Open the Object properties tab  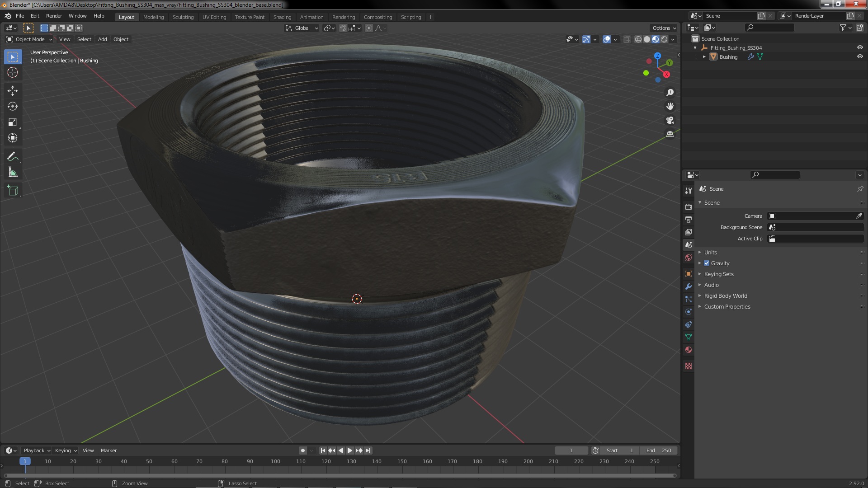pyautogui.click(x=689, y=274)
